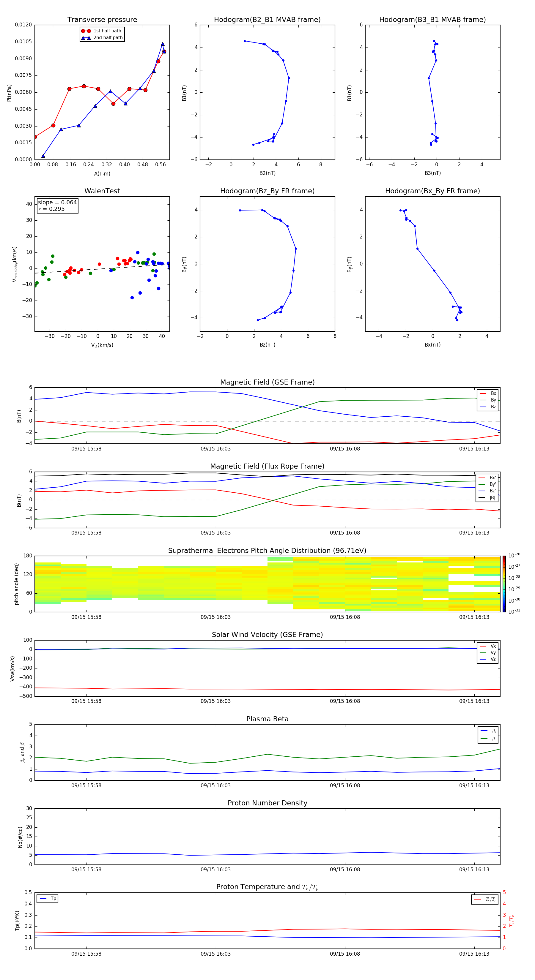Screen dimensions: 535x980
Task: Click the '1st half path' legend entry
Action: [x=102, y=31]
